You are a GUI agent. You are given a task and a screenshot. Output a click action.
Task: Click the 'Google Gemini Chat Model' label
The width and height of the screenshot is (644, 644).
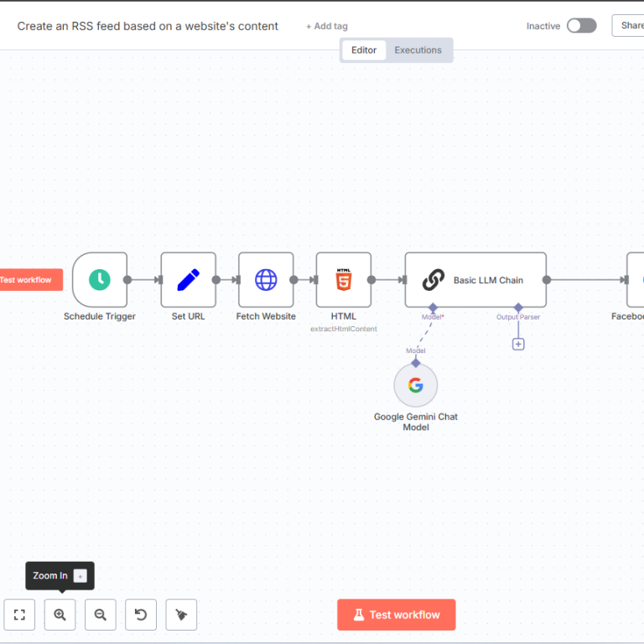tap(416, 422)
